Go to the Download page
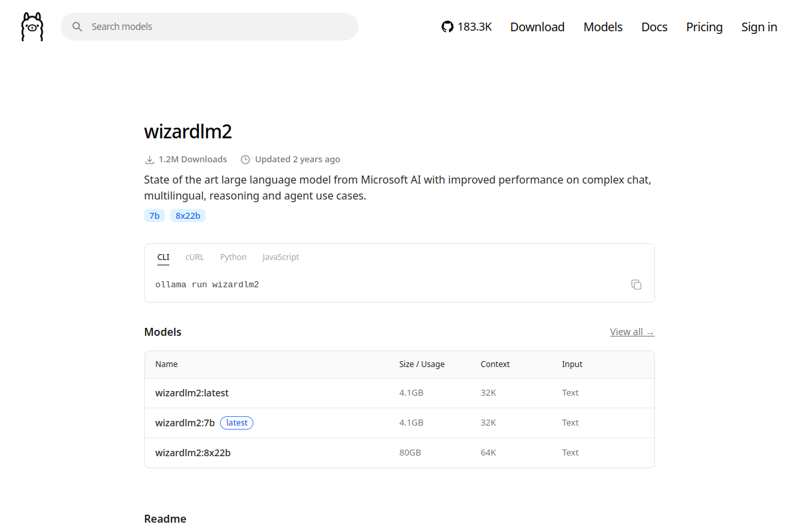 [537, 27]
